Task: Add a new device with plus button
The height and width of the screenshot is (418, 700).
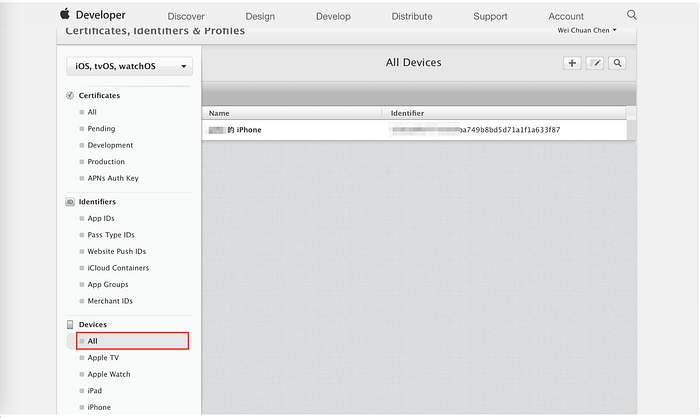Action: coord(572,63)
